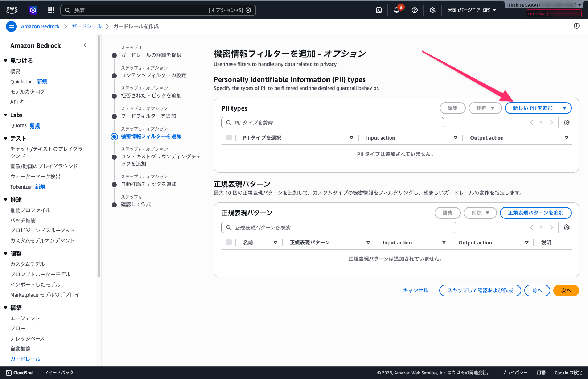This screenshot has width=588, height=379.
Task: Click the AWS logo home icon
Action: coord(12,10)
